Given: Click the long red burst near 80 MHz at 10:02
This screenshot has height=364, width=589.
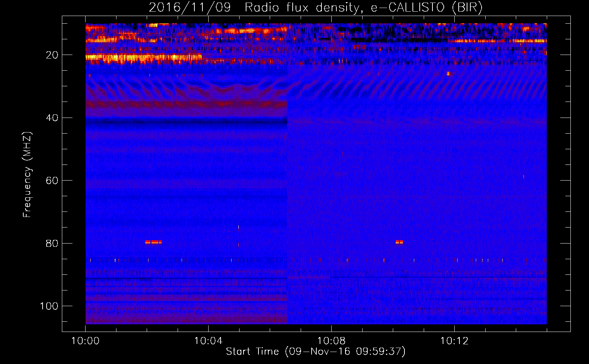Looking at the screenshot, I should (153, 242).
